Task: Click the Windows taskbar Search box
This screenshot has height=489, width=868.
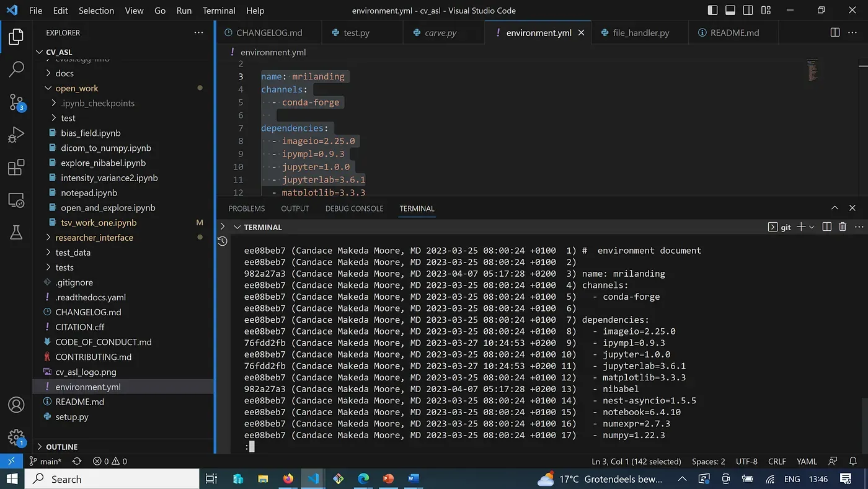Action: click(112, 479)
